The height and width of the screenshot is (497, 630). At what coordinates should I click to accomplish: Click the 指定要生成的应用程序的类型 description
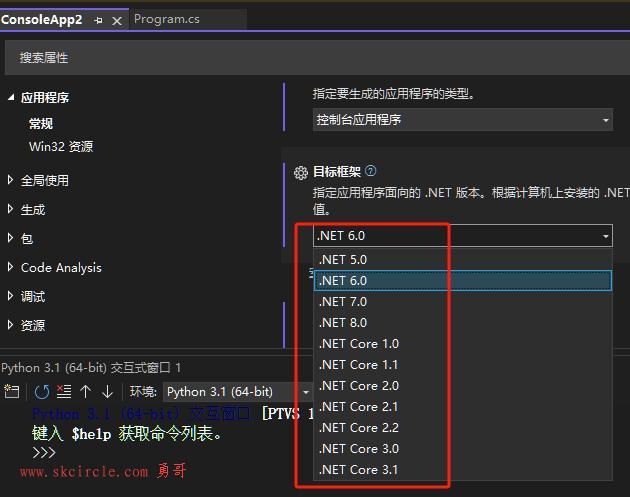point(394,94)
